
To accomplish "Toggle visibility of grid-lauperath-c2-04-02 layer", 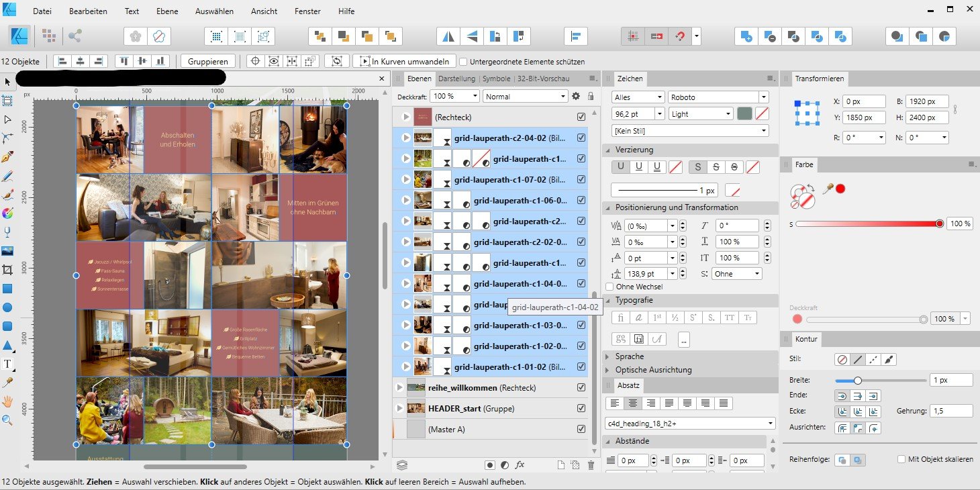I will pos(581,138).
